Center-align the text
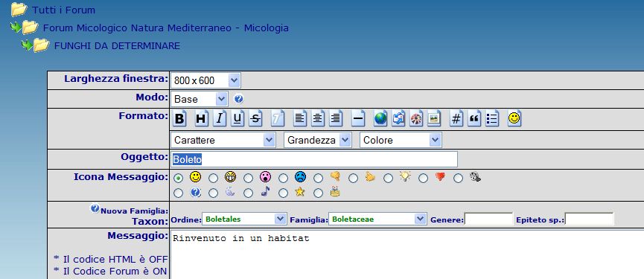Image resolution: width=644 pixels, height=279 pixels. click(318, 119)
